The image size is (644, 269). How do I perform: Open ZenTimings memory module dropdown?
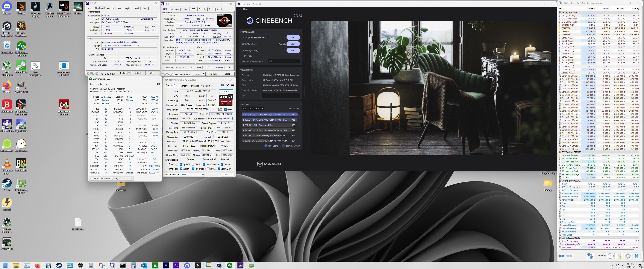[111, 178]
